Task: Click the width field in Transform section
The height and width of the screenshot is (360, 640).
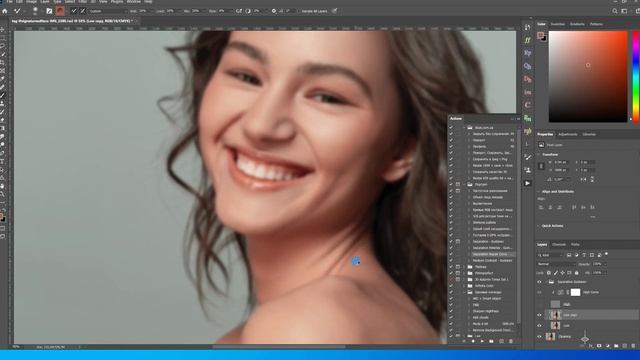Action: [x=561, y=162]
